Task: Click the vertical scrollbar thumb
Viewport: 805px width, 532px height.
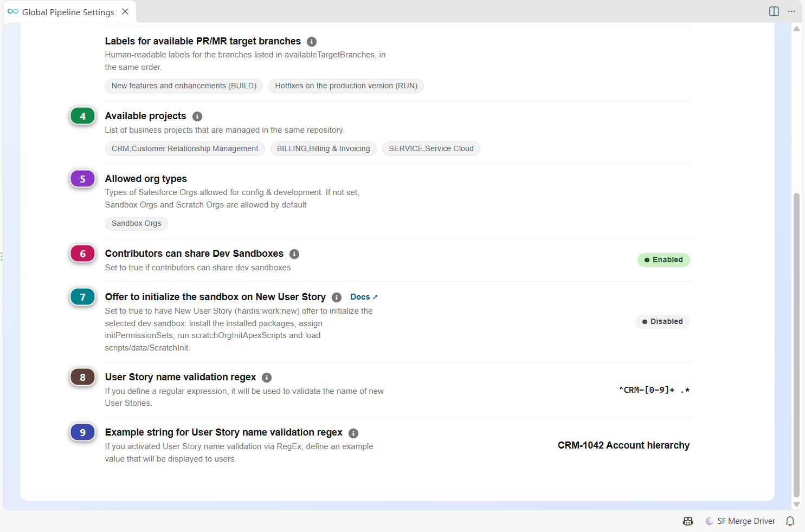Action: tap(796, 345)
